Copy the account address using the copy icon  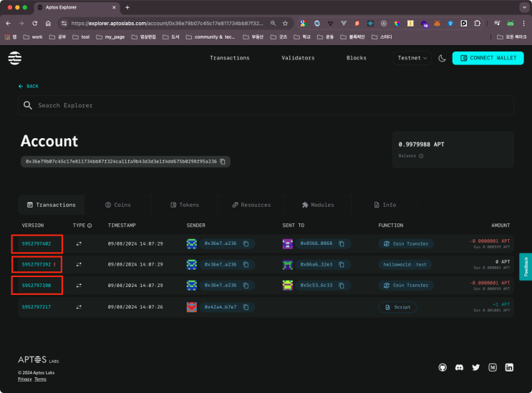click(223, 162)
